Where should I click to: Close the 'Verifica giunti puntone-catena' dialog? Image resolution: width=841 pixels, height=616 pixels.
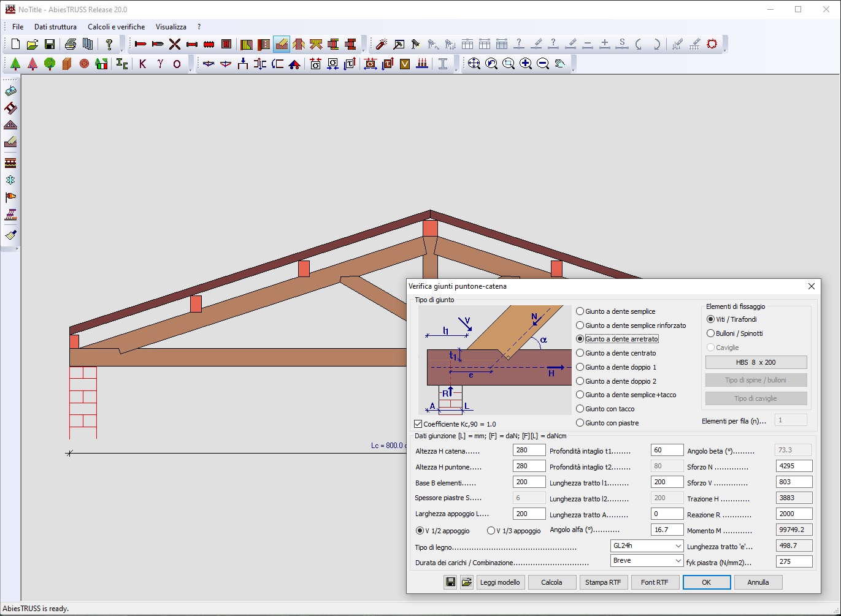click(x=811, y=286)
